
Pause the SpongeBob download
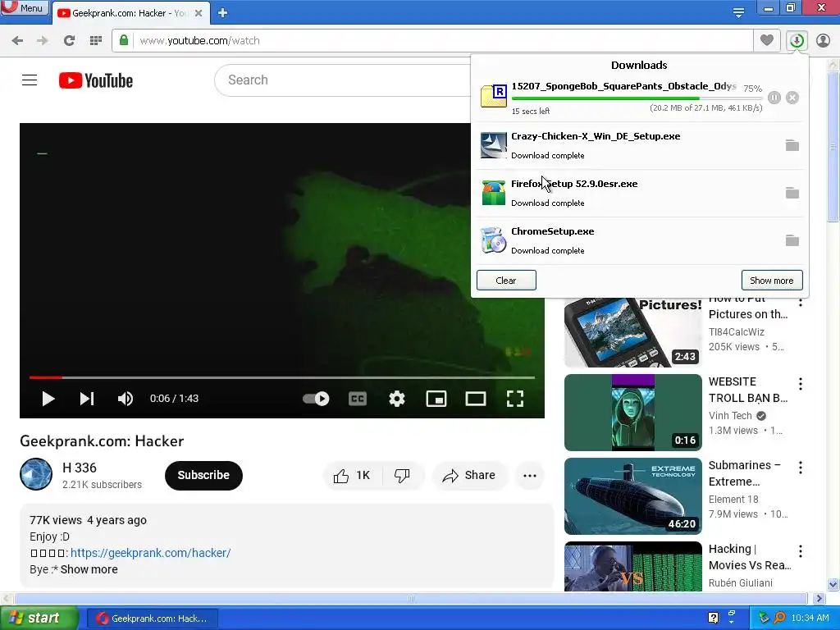pos(774,98)
